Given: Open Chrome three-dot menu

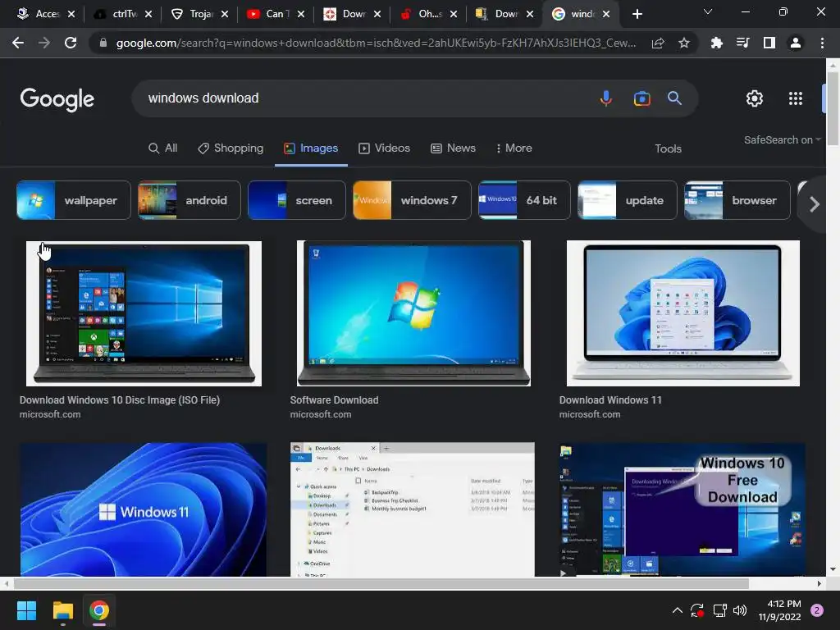Looking at the screenshot, I should click(x=822, y=43).
